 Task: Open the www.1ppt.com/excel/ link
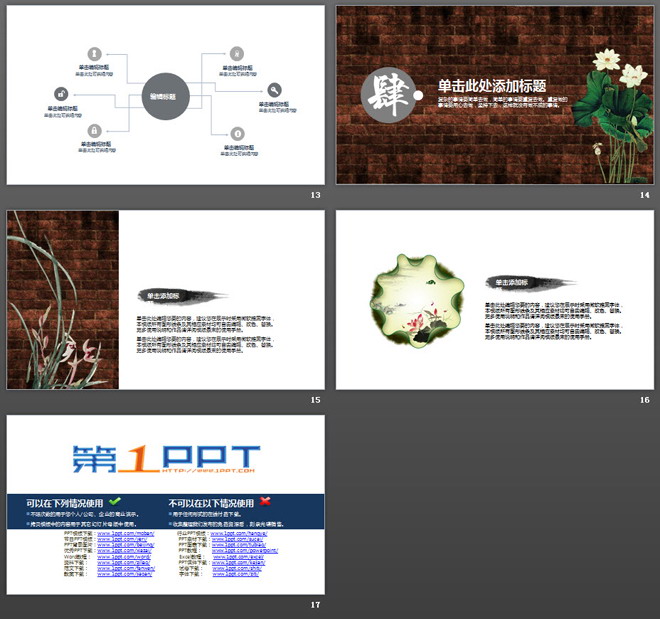(238, 557)
